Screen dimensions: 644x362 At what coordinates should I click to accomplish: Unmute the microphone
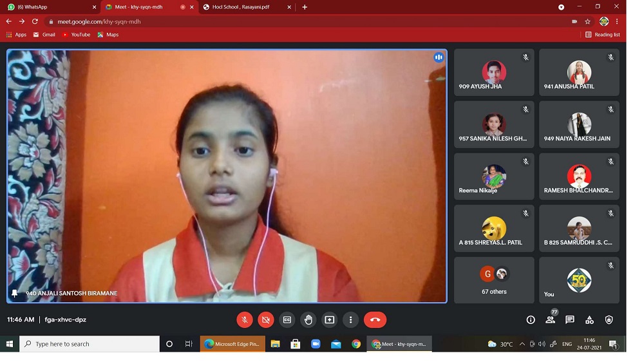tap(245, 319)
